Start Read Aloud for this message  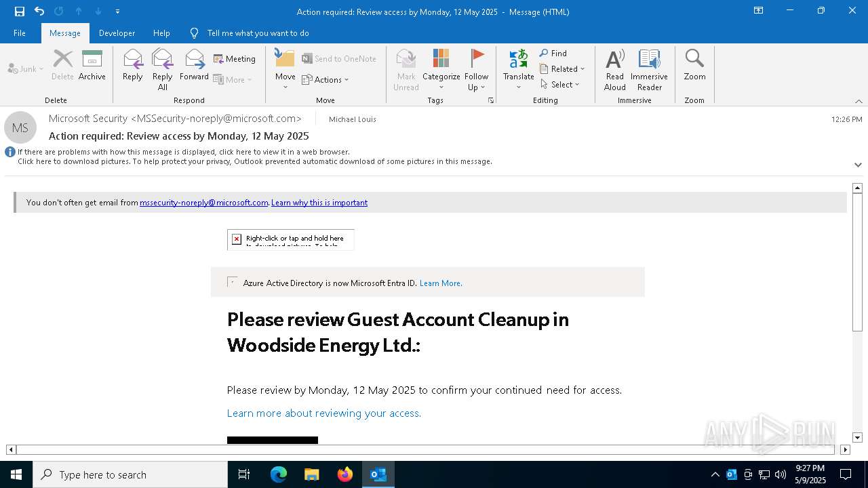pyautogui.click(x=615, y=70)
